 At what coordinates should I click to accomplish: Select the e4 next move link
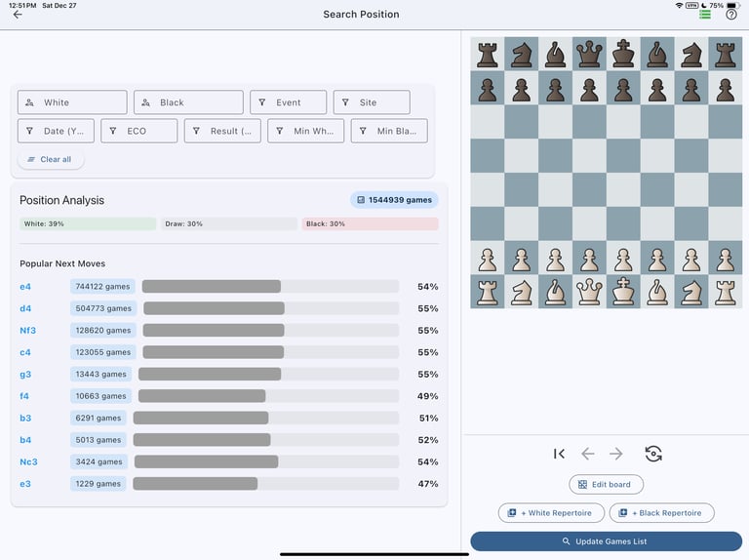(25, 287)
